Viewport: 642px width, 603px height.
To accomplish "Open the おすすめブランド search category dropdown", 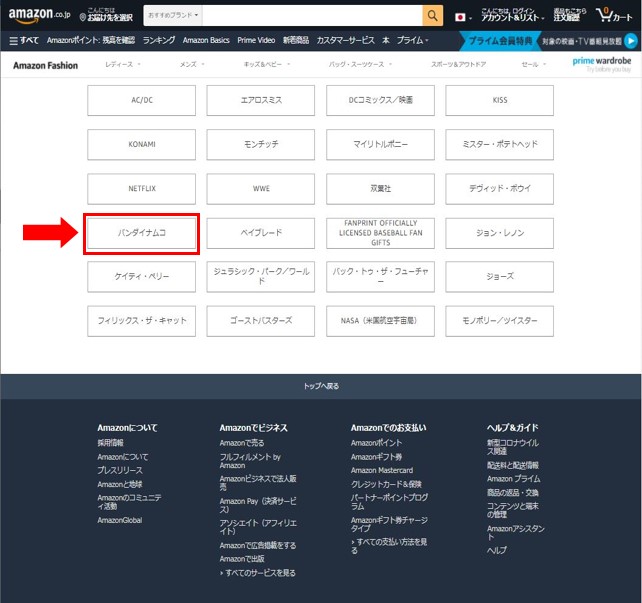I will 173,15.
